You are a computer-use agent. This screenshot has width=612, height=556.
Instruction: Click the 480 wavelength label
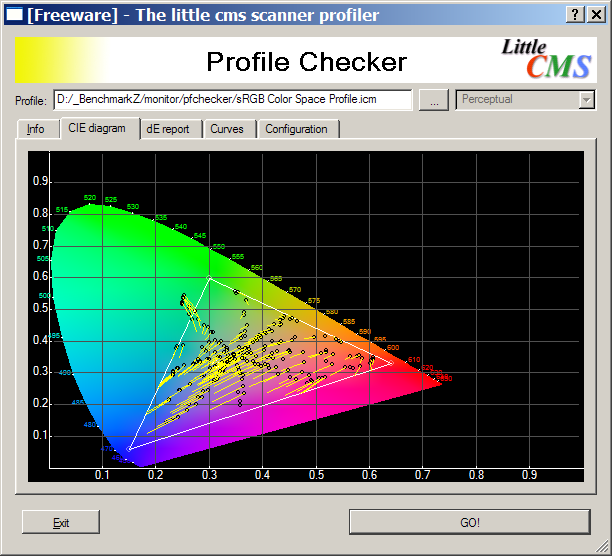(x=90, y=425)
